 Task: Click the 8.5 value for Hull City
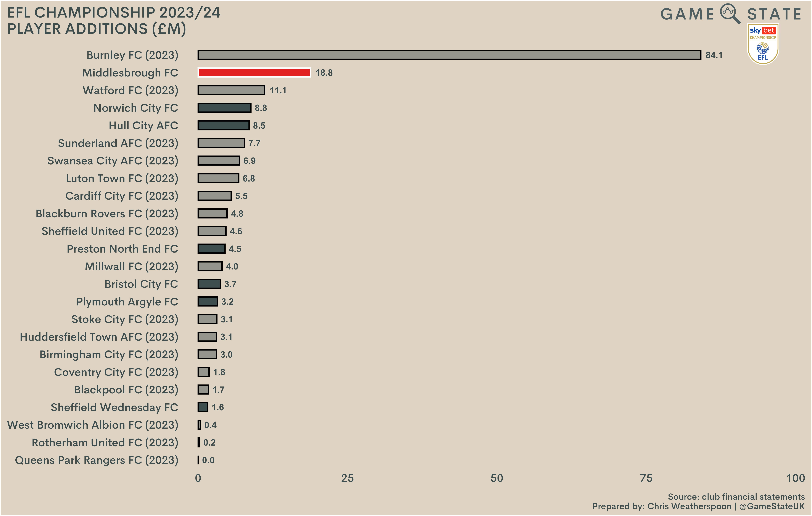click(x=259, y=126)
